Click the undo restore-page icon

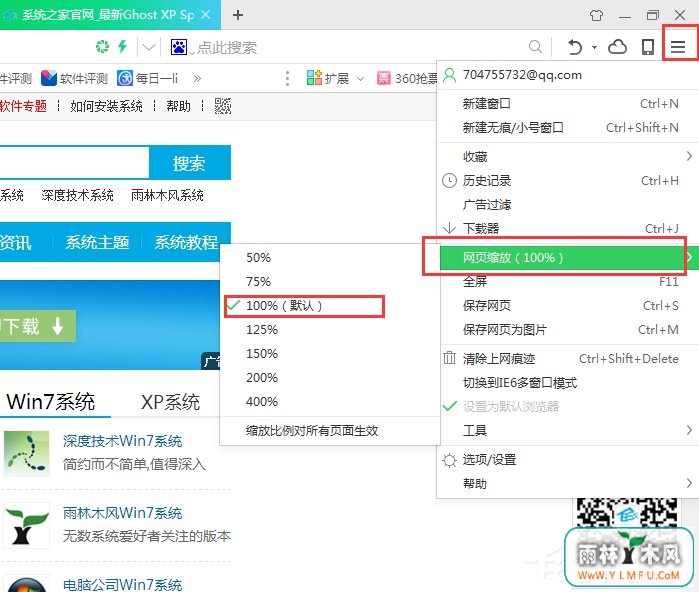[575, 46]
